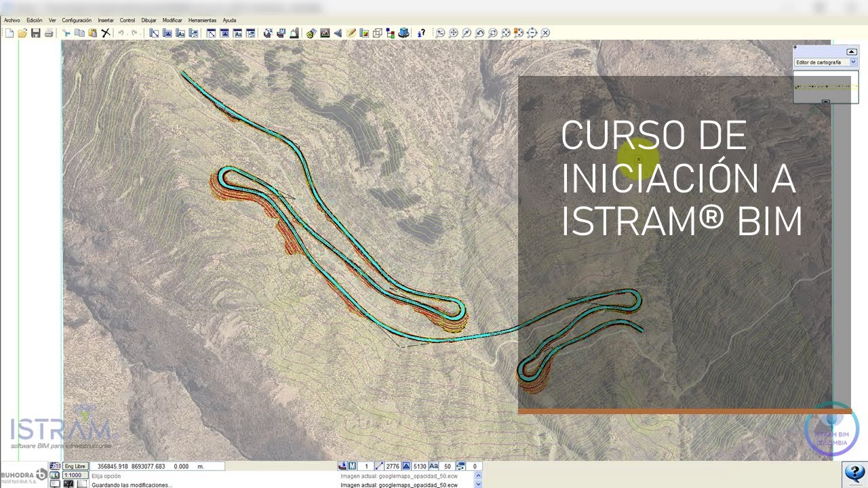Click the diagonal line length icon
This screenshot has height=488, width=868.
(378, 466)
